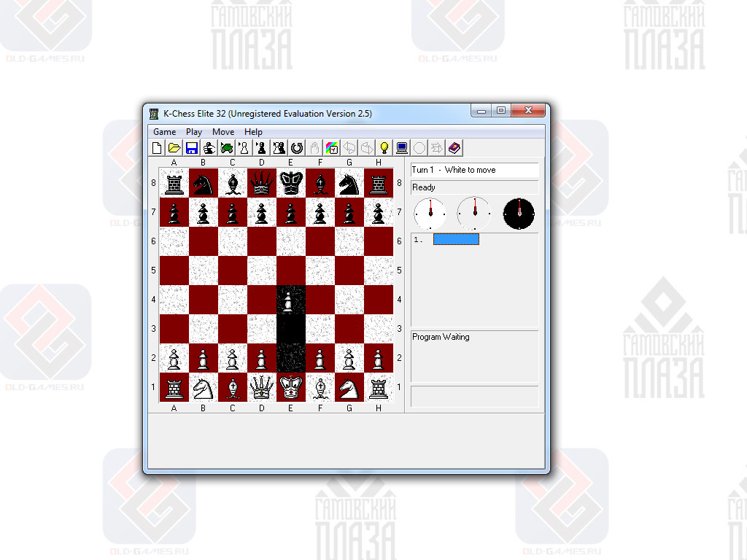Click the green turtle toolbar icon
Screen dimensions: 747x560
[x=226, y=148]
